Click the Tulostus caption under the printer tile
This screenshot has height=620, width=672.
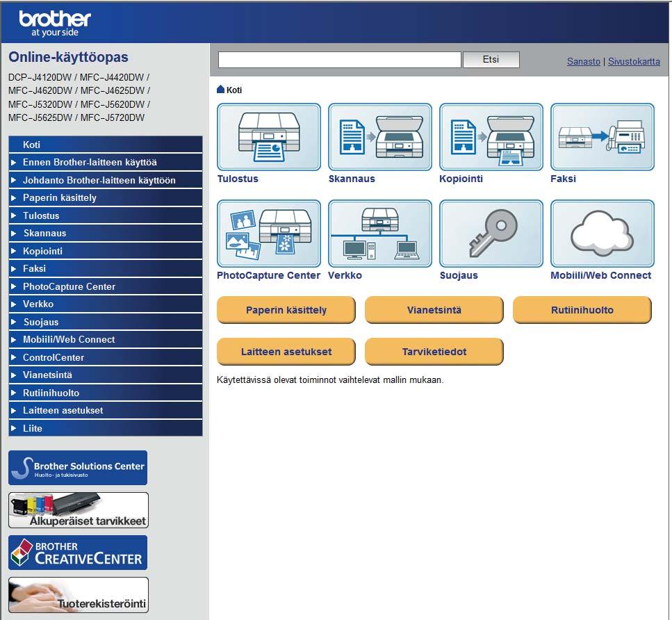click(x=238, y=179)
